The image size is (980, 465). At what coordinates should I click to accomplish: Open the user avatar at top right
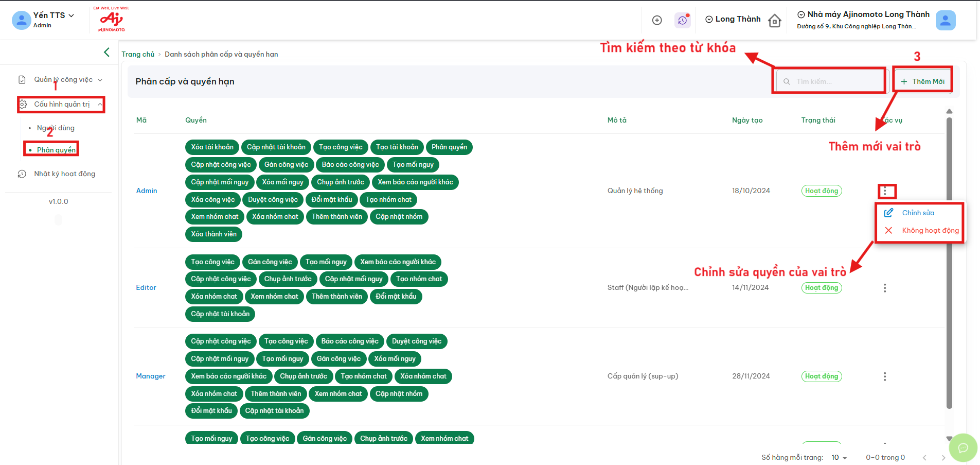946,20
